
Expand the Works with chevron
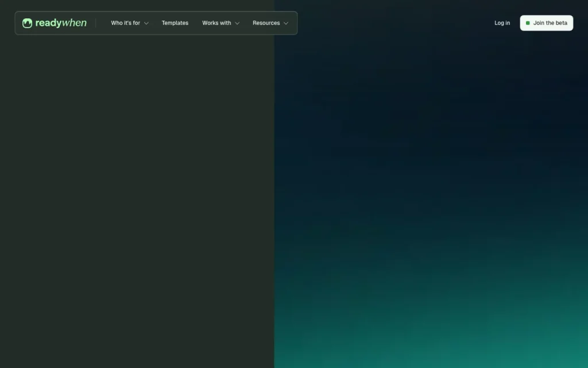(237, 23)
